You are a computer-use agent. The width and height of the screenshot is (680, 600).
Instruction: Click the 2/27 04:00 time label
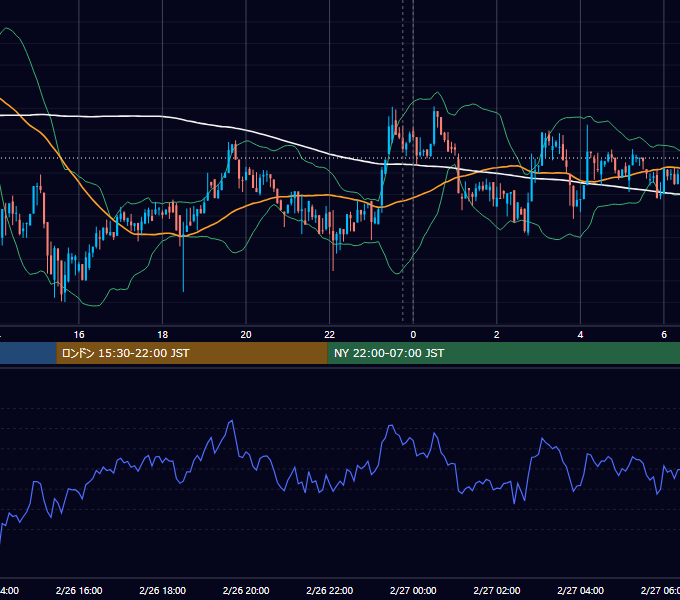[x=580, y=590]
